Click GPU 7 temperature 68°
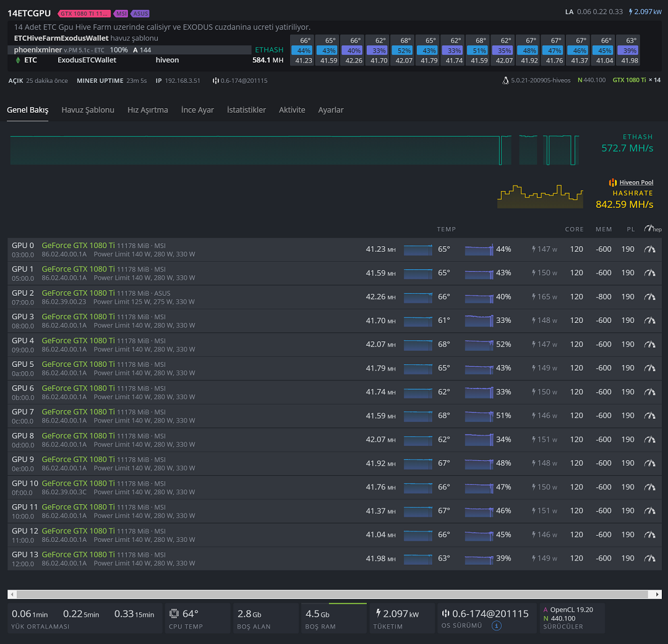The height and width of the screenshot is (644, 668). 444,416
